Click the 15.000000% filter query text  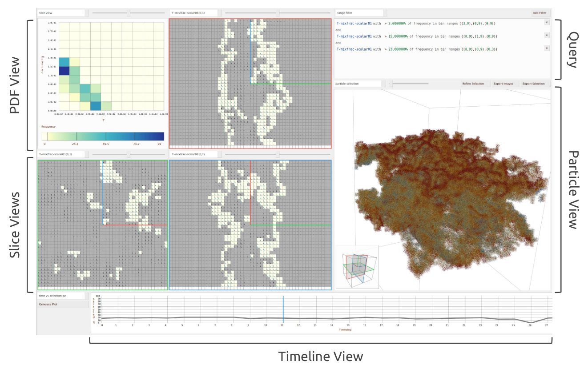pos(416,36)
